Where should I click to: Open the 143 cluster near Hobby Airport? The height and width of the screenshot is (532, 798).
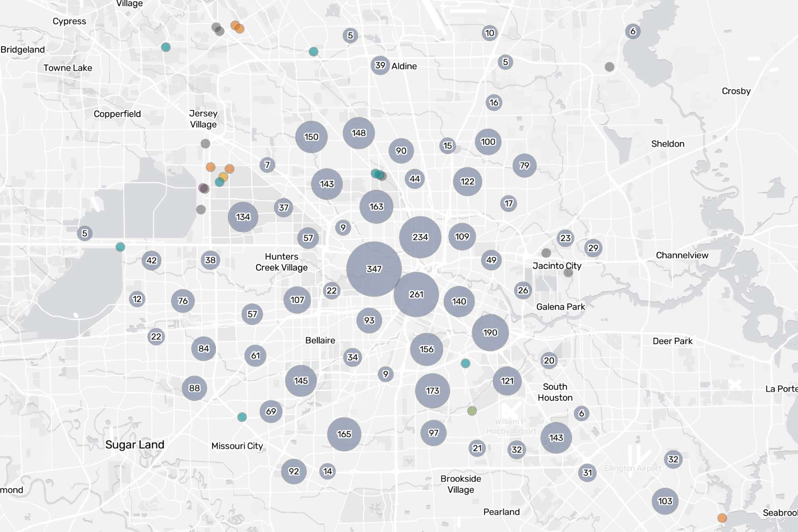point(555,438)
